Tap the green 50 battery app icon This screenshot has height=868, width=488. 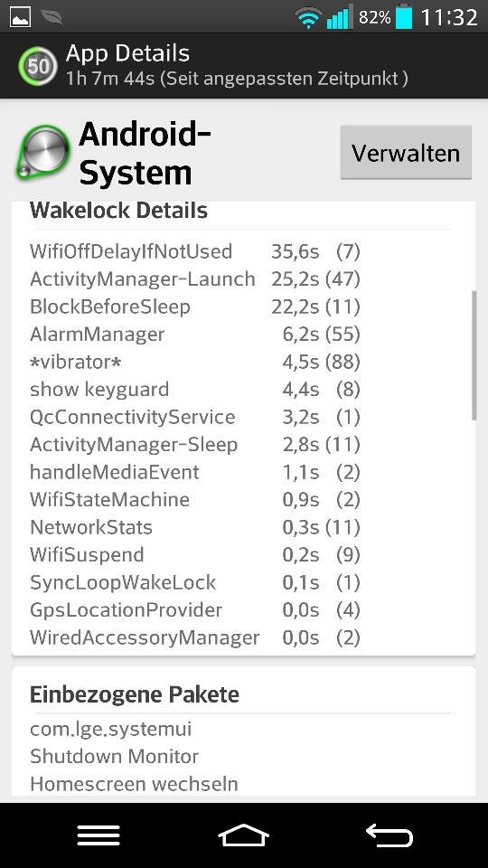pos(38,66)
